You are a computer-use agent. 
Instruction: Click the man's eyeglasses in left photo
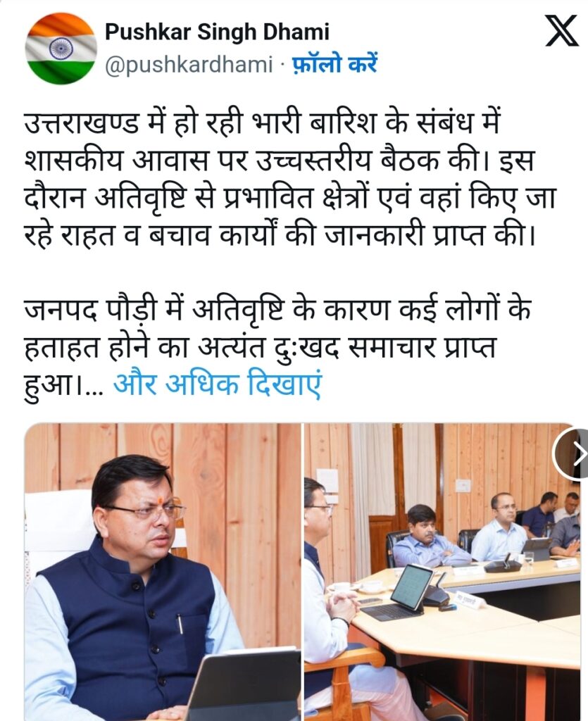[147, 510]
